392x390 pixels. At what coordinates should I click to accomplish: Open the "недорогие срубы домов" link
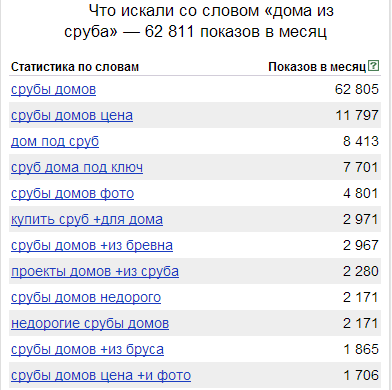click(x=90, y=324)
